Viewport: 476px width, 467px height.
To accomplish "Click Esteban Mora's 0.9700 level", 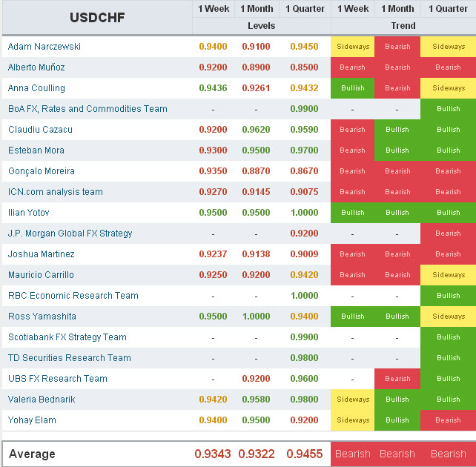I will (x=304, y=150).
